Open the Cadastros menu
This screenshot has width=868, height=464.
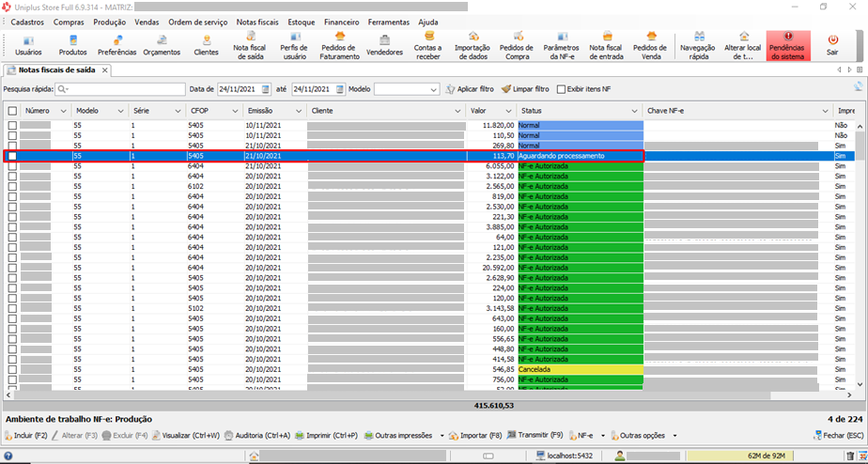[27, 23]
